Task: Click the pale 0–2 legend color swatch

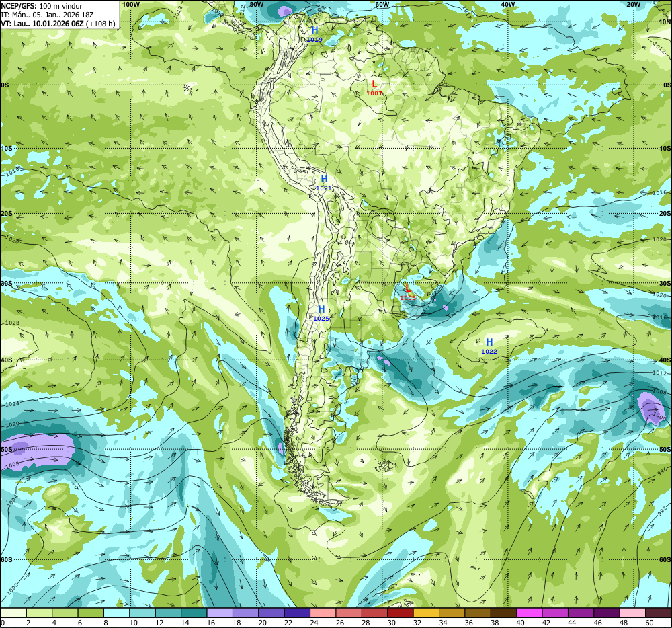Action: point(13,613)
